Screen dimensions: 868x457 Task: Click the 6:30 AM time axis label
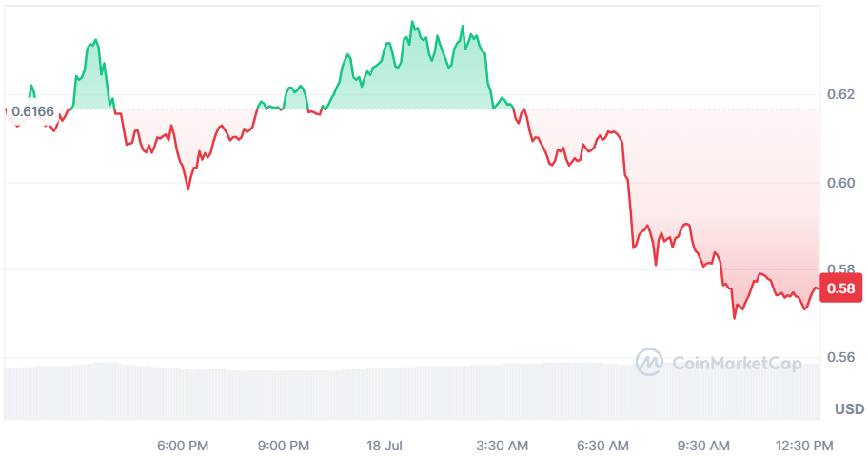[x=602, y=446]
